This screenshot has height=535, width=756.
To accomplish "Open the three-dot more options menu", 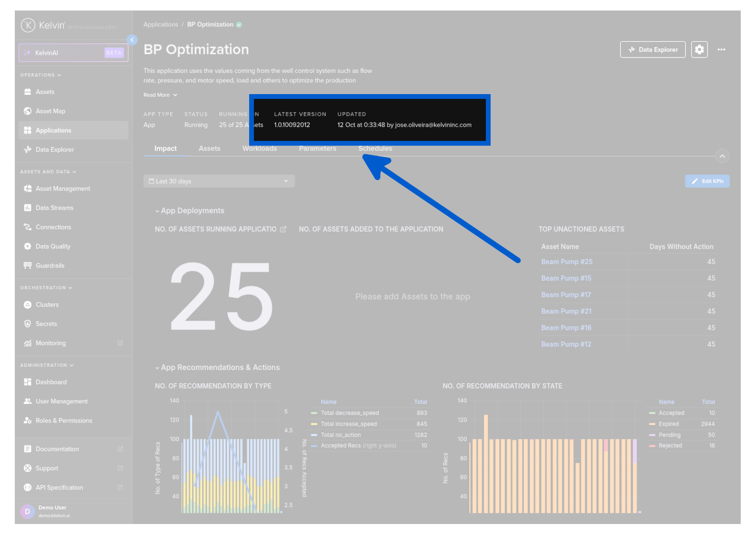I will pos(721,50).
